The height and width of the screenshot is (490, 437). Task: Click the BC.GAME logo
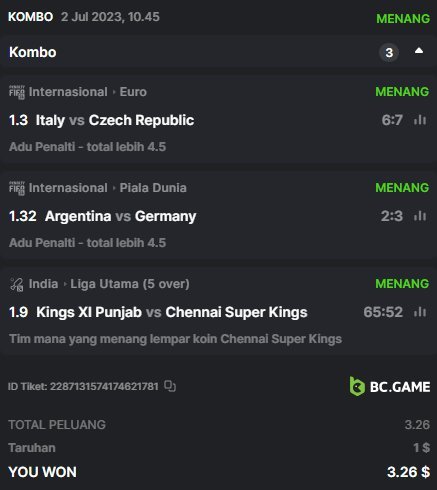click(389, 386)
